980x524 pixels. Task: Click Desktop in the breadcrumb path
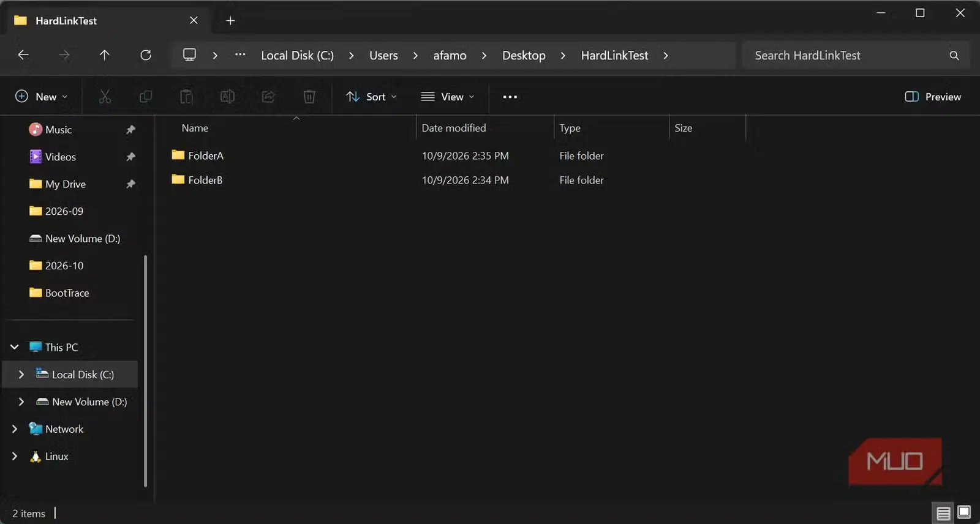524,56
